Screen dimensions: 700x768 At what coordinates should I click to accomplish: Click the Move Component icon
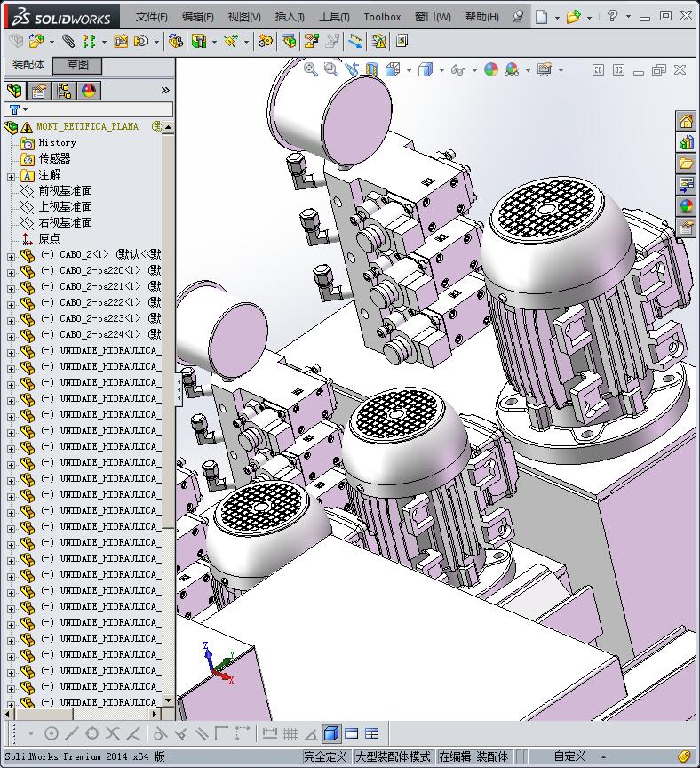click(x=141, y=41)
